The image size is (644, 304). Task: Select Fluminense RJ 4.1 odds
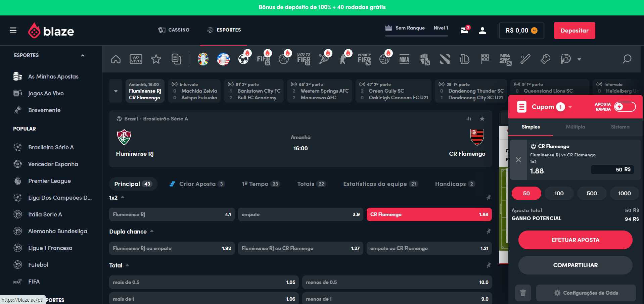tap(172, 214)
